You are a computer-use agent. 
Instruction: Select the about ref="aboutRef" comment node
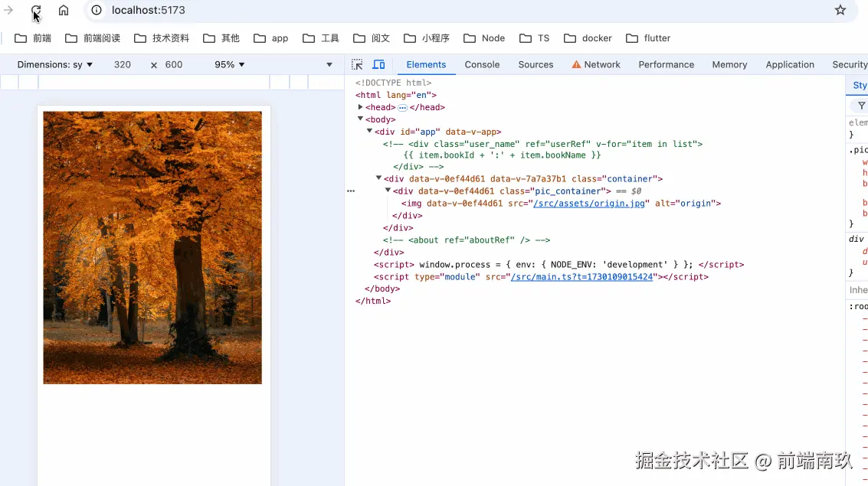466,240
